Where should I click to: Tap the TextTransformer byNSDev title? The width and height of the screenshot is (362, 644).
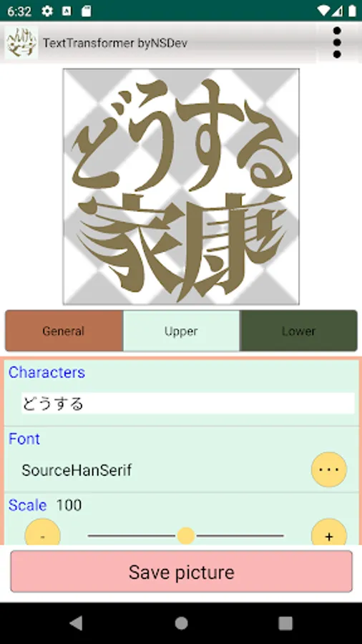tap(115, 43)
